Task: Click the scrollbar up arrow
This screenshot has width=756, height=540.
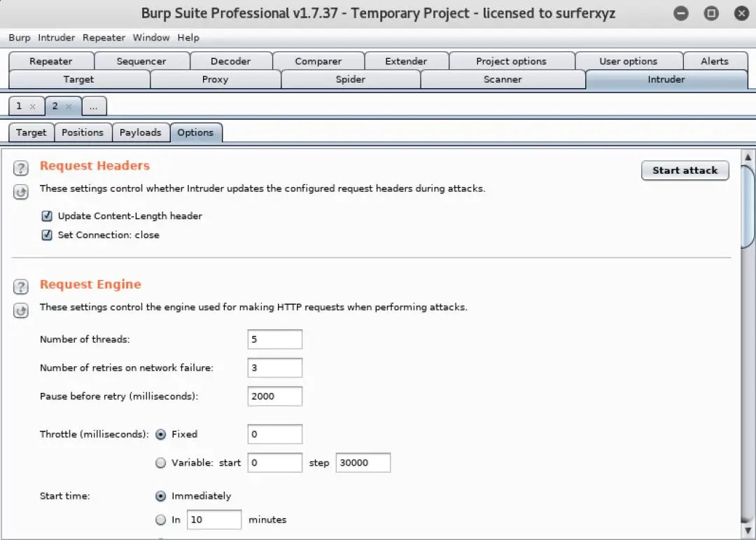Action: [748, 157]
